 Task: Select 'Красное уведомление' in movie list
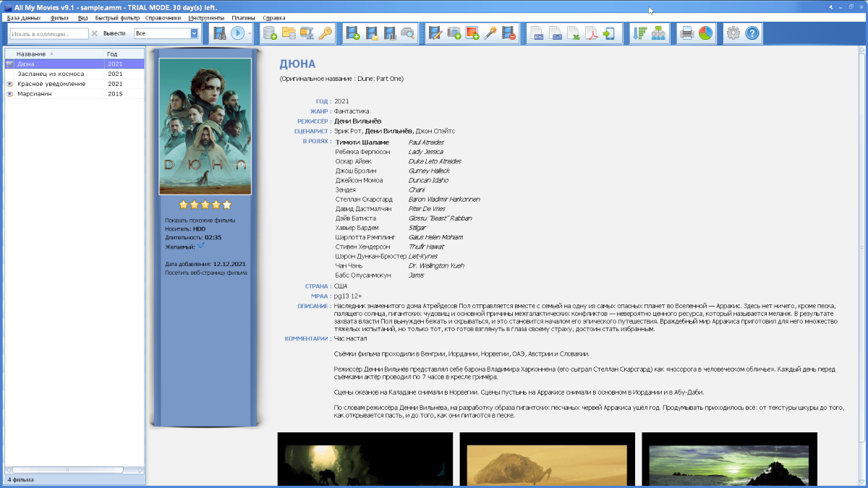(x=75, y=84)
